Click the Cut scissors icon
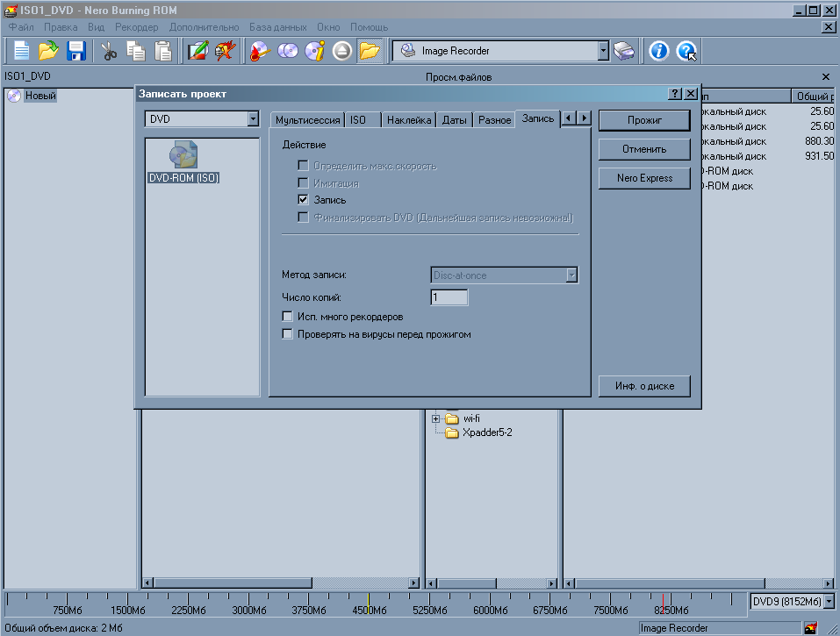This screenshot has width=840, height=636. coord(110,51)
